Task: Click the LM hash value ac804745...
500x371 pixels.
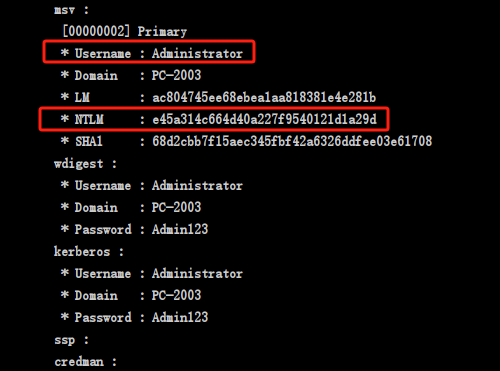Action: tap(264, 97)
